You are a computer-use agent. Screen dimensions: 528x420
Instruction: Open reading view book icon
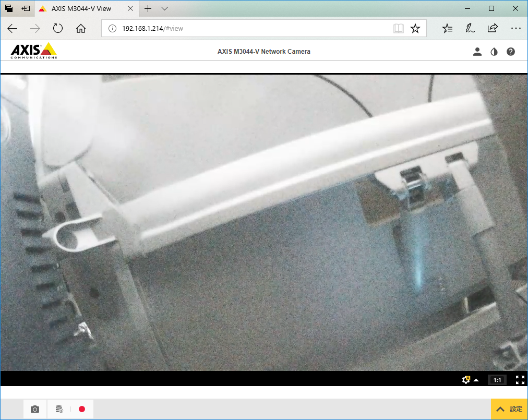pyautogui.click(x=399, y=28)
